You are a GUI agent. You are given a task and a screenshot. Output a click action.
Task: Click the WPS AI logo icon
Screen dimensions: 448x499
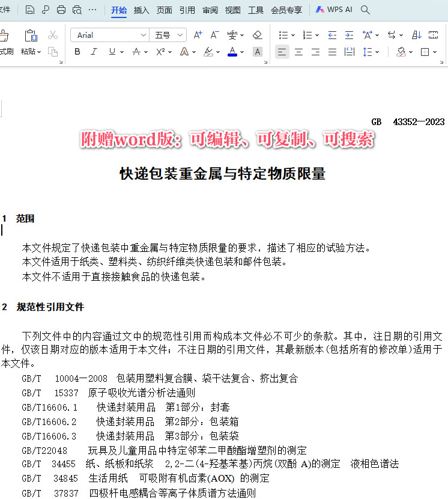coord(320,10)
